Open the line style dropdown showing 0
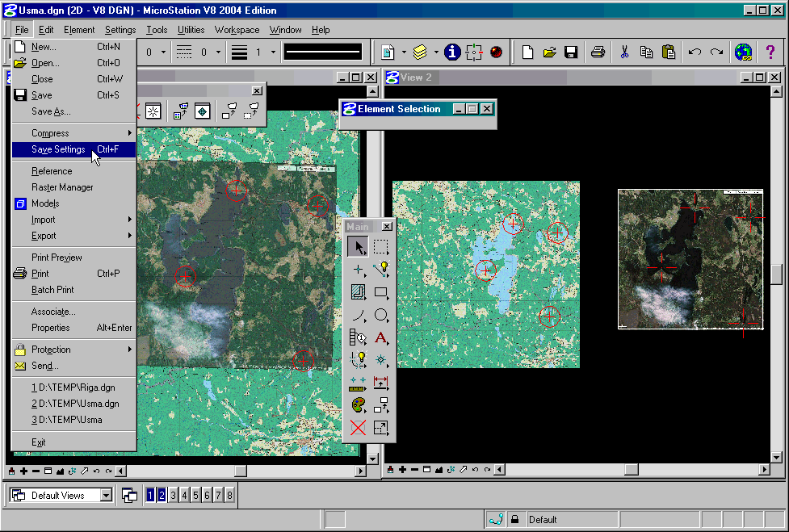This screenshot has width=789, height=532. pos(218,52)
